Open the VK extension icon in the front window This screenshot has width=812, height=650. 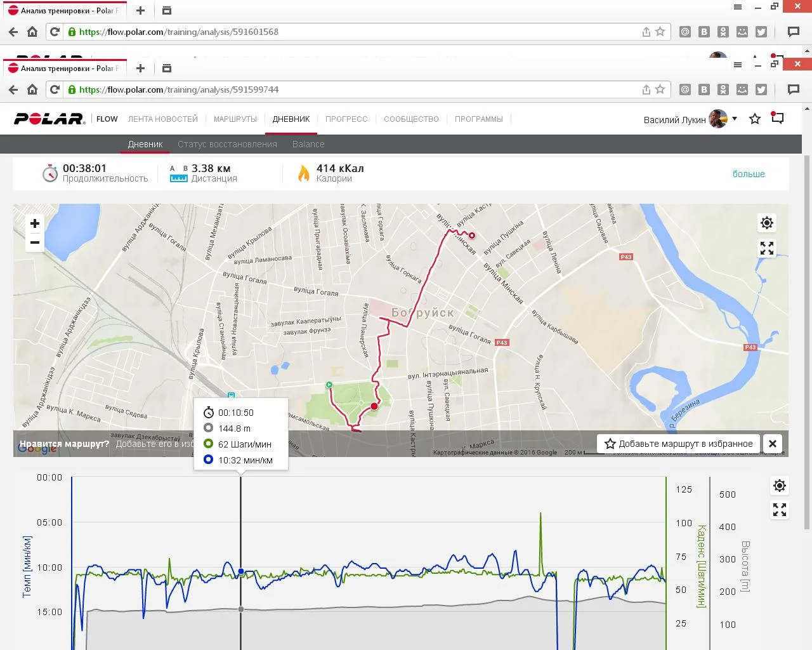704,90
